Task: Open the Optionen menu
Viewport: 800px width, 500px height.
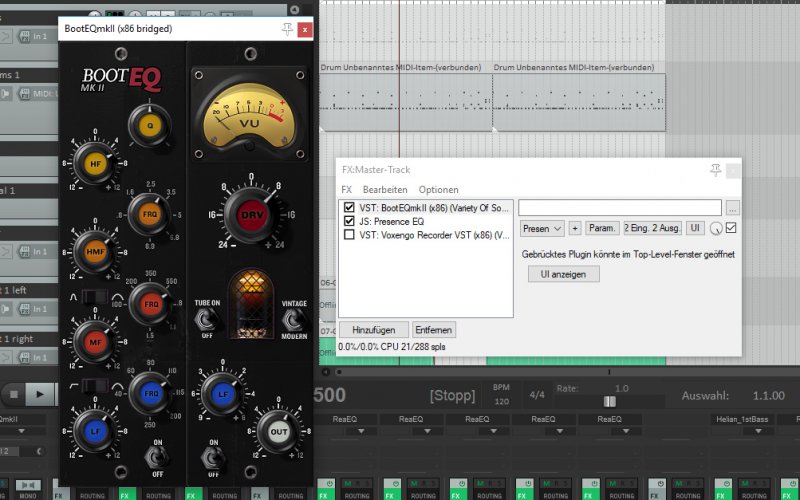Action: click(438, 189)
